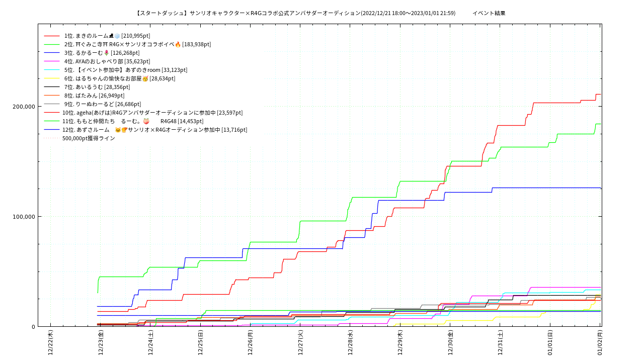Click the snowflake emoji in the 1位 legend entry
The height and width of the screenshot is (362, 644).
click(x=117, y=36)
